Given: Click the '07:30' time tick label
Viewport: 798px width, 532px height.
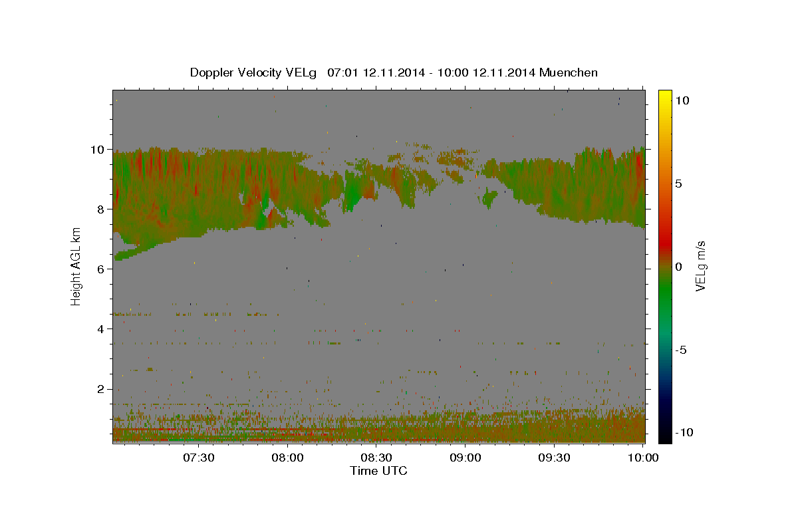Looking at the screenshot, I should coord(199,458).
